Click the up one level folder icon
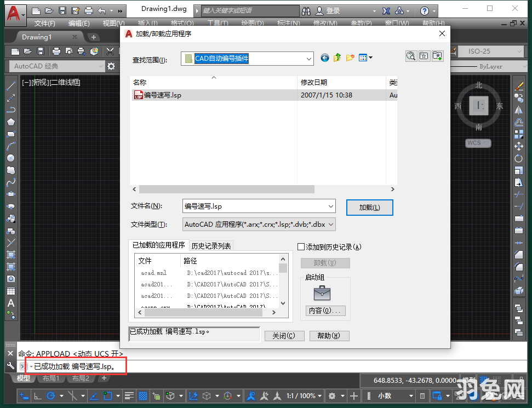Image resolution: width=532 pixels, height=408 pixels. (337, 57)
